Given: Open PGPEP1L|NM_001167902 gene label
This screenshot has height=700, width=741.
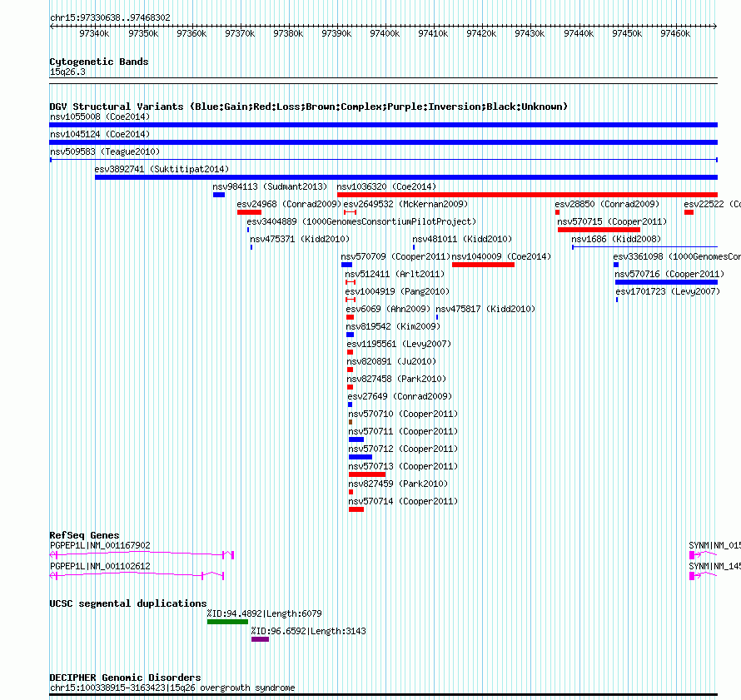Looking at the screenshot, I should click(x=100, y=545).
